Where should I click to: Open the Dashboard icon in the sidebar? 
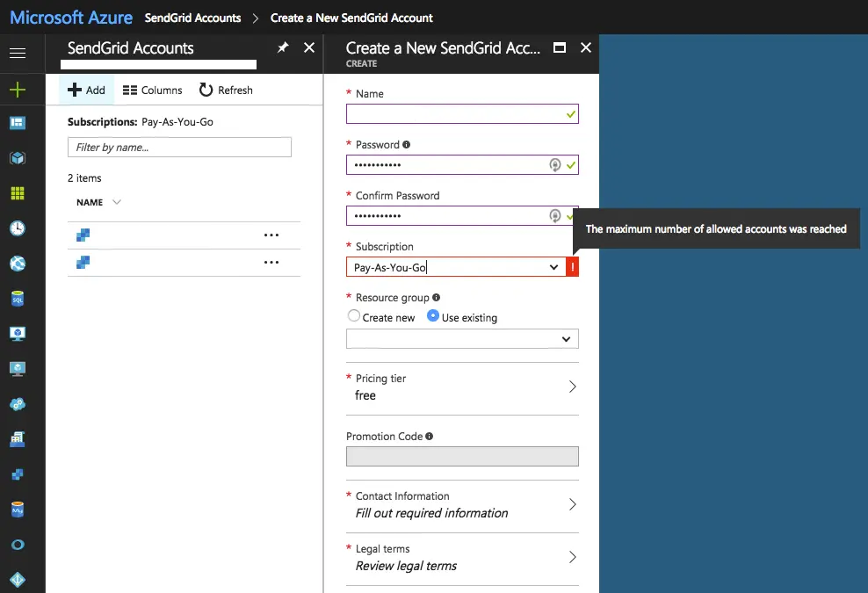pyautogui.click(x=18, y=123)
